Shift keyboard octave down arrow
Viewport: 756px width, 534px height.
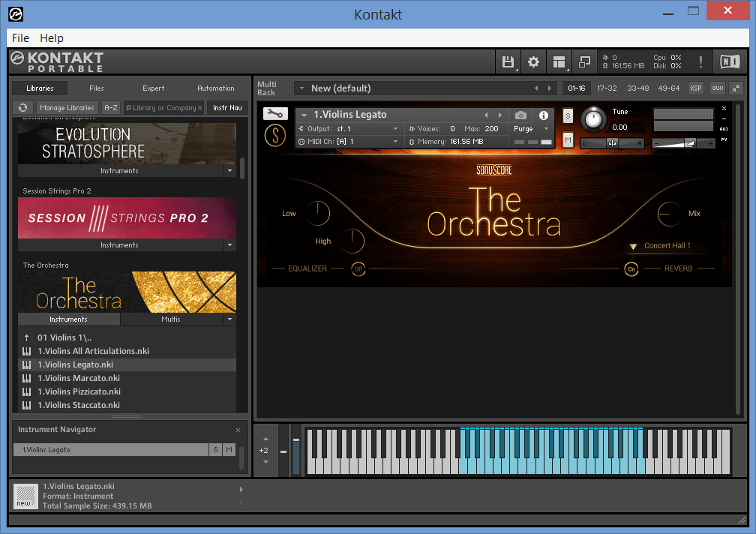pos(265,462)
